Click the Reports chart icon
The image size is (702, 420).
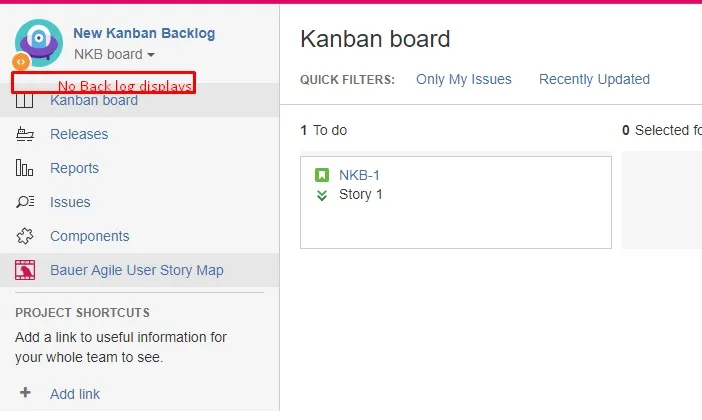pyautogui.click(x=26, y=169)
